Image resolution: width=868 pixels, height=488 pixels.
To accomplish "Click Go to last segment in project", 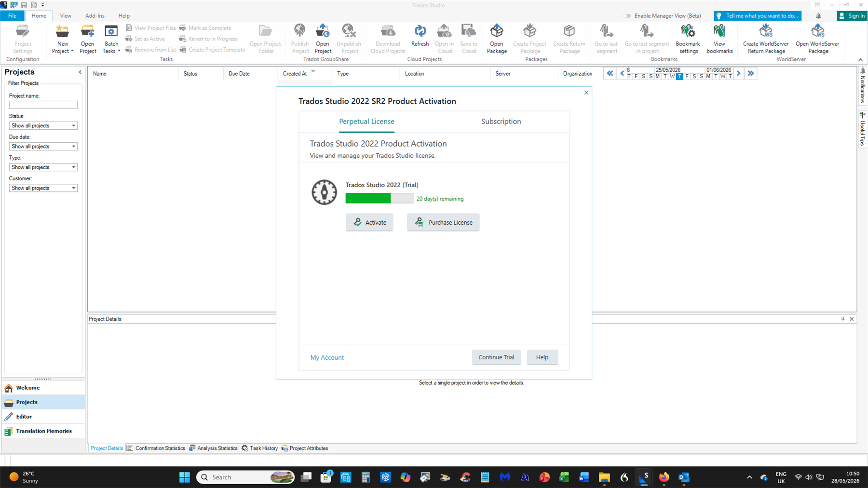I will click(647, 39).
